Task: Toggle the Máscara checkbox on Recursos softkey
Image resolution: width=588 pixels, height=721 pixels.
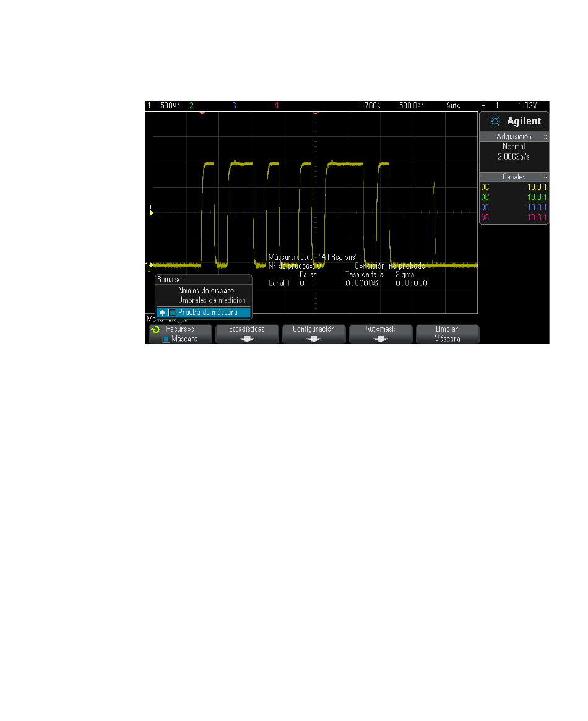Action: (x=166, y=339)
